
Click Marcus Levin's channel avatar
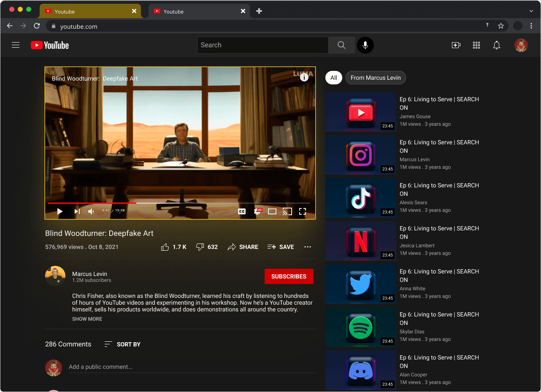[55, 276]
